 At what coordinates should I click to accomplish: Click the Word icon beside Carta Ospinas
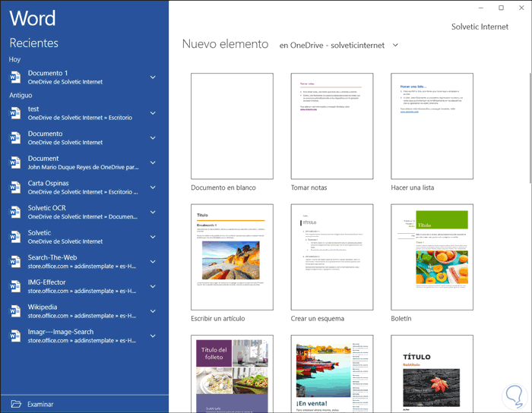pos(14,188)
